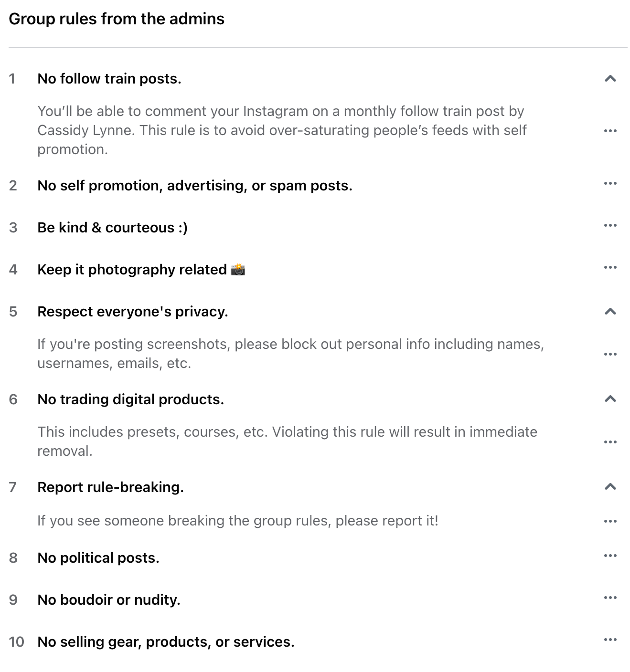This screenshot has height=672, width=630.
Task: Click rule title No self promotion, advertising, or spam
Action: click(195, 186)
